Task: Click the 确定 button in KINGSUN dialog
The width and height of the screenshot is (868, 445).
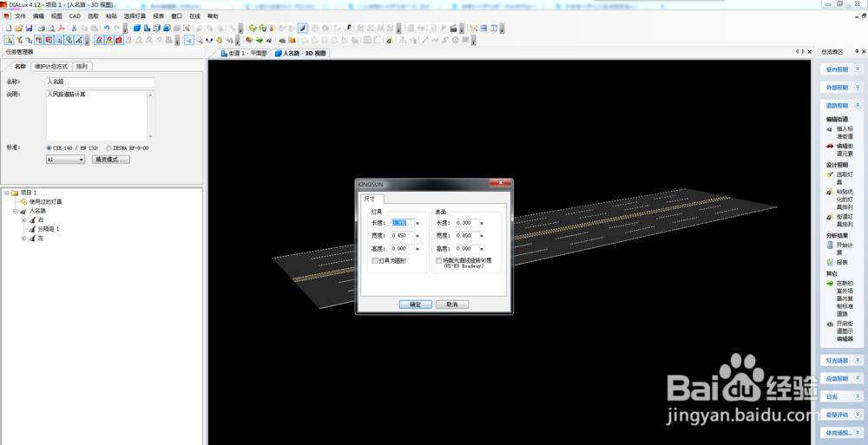Action: point(415,304)
